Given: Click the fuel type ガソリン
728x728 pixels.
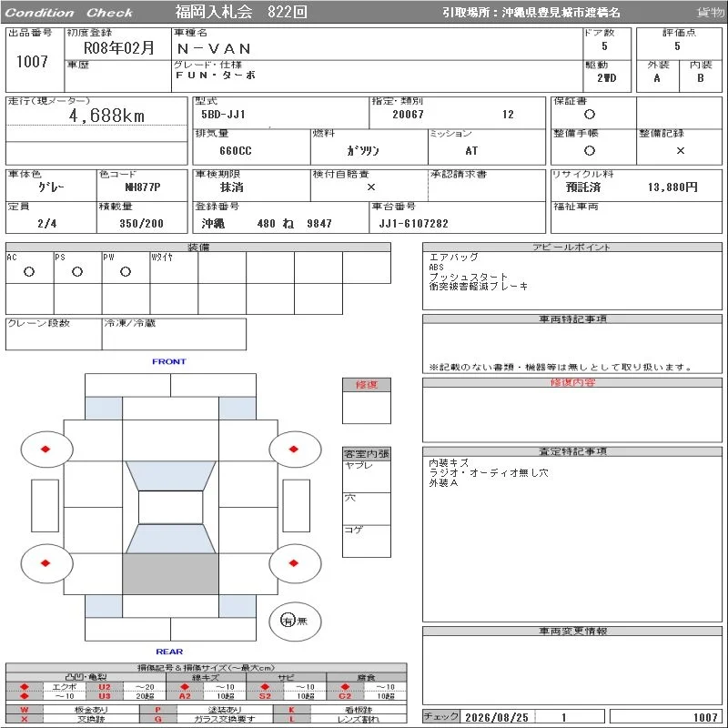Looking at the screenshot, I should (x=363, y=150).
